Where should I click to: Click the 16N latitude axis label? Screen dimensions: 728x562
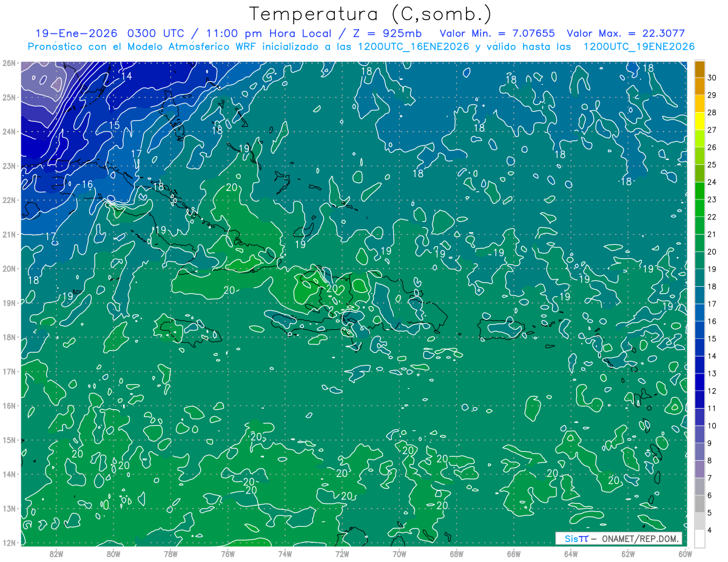point(9,406)
